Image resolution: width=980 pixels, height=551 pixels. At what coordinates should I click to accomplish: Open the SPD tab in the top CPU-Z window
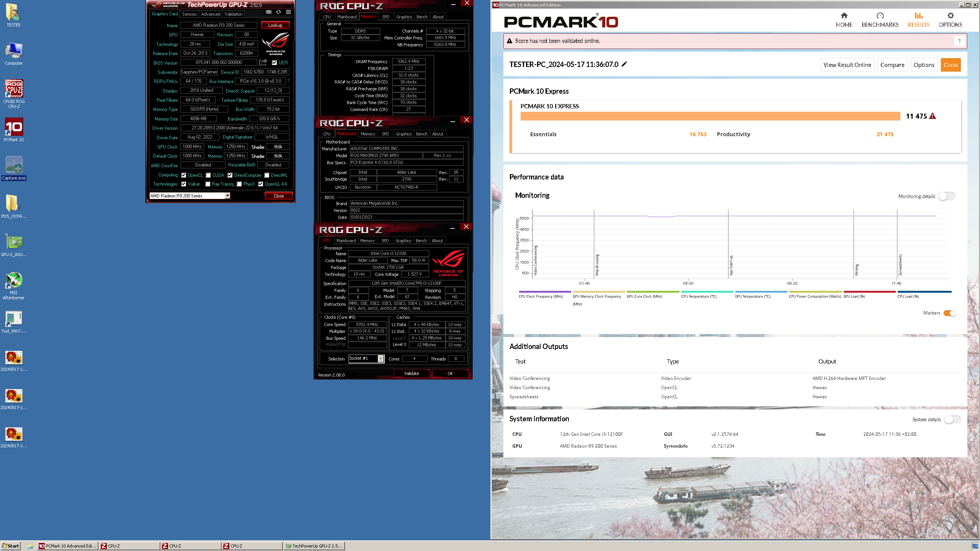[x=386, y=17]
